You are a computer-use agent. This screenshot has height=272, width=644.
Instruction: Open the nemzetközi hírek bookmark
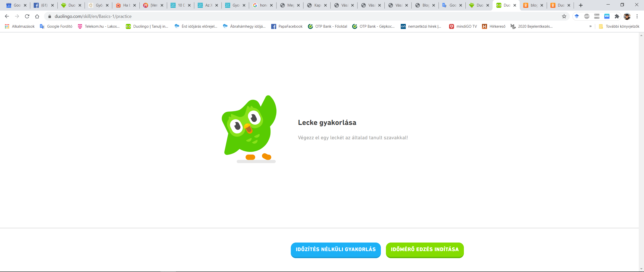[421, 26]
